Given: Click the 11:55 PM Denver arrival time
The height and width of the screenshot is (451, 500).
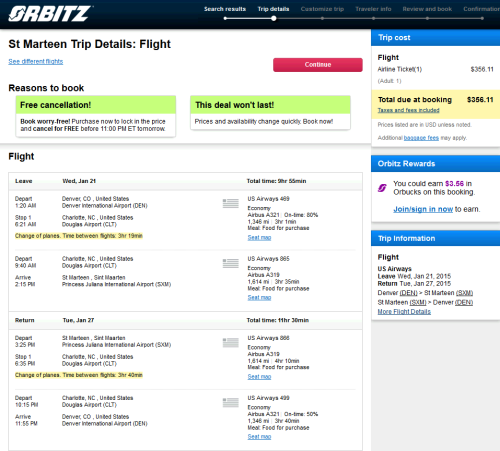Looking at the screenshot, I should (x=26, y=424).
